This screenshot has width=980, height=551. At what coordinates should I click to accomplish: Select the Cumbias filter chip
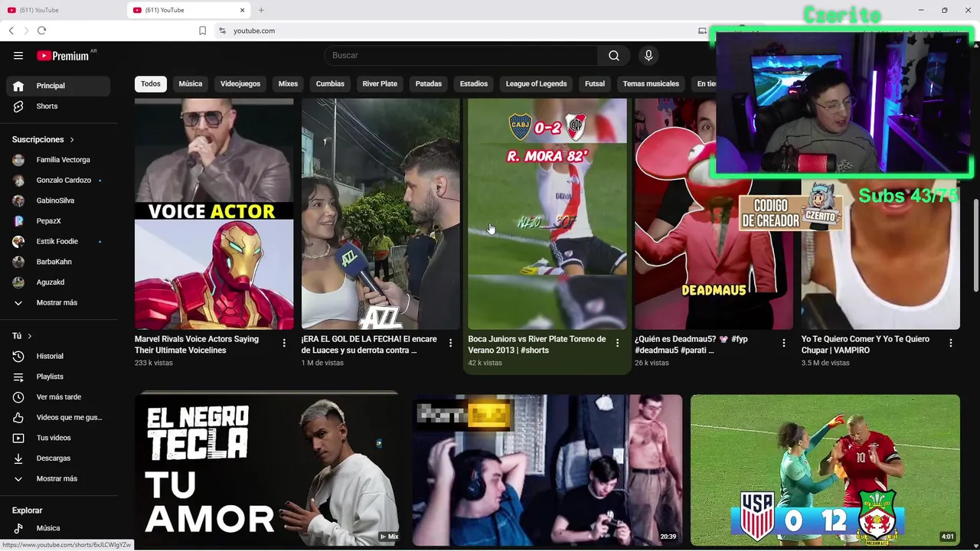click(x=330, y=83)
